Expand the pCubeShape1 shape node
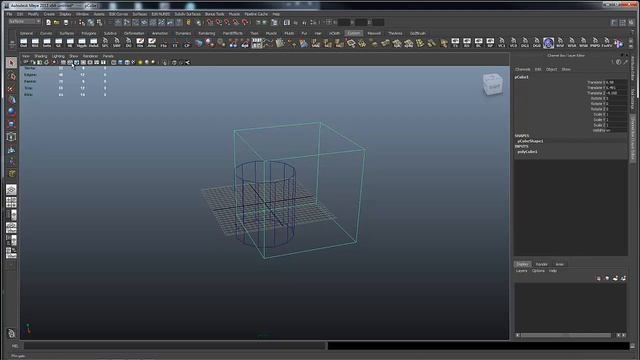640x360 pixels. tap(530, 141)
